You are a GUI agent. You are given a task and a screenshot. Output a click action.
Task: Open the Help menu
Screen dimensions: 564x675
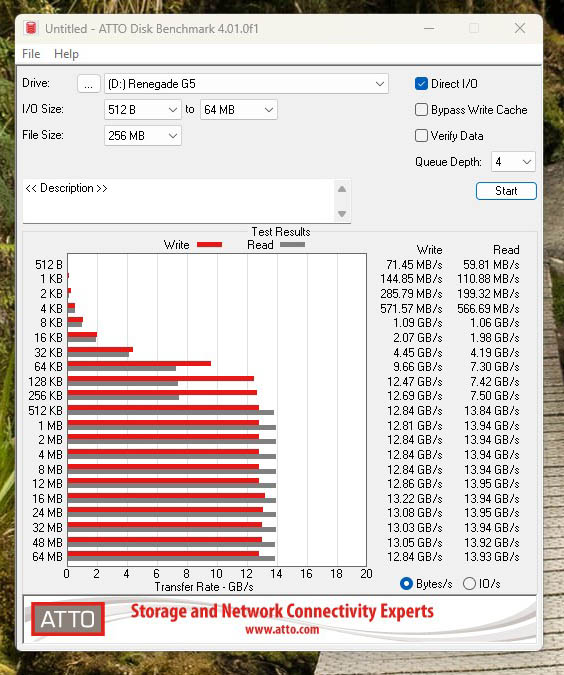66,54
